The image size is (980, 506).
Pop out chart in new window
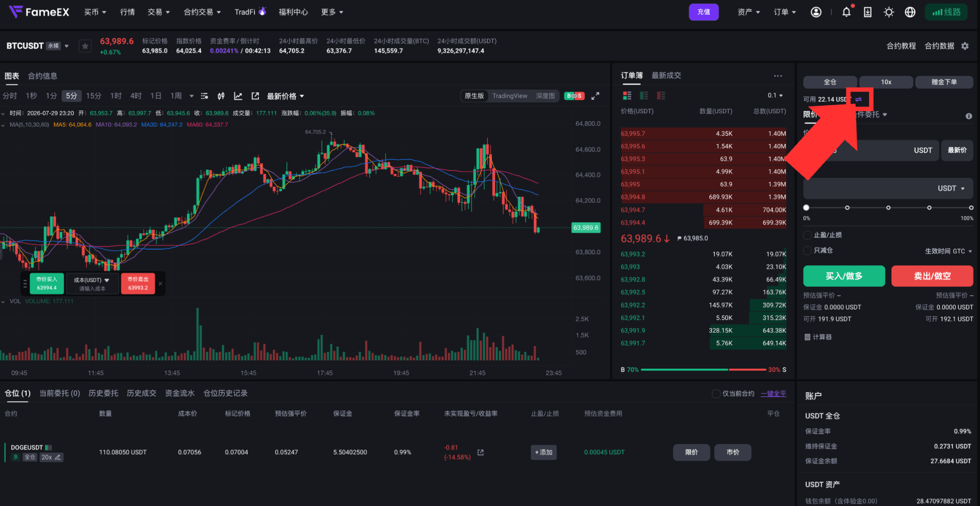(255, 96)
